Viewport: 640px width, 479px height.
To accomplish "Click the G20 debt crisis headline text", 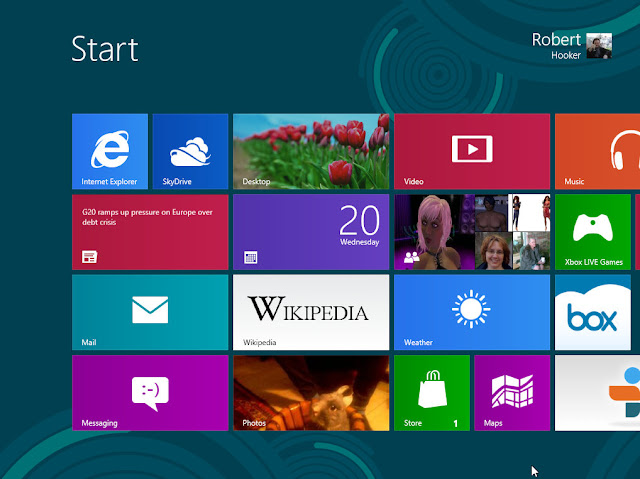I will [x=147, y=217].
